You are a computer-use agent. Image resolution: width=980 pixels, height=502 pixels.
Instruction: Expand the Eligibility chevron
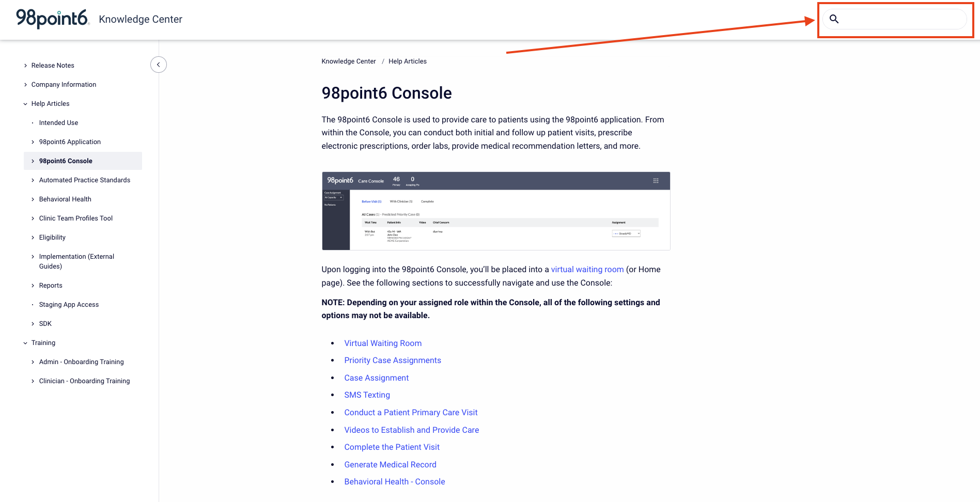[33, 238]
